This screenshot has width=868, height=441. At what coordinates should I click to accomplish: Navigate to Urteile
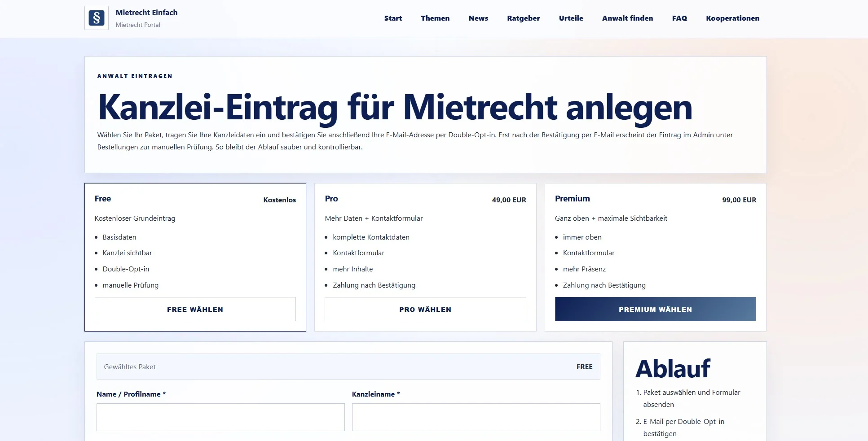tap(571, 18)
